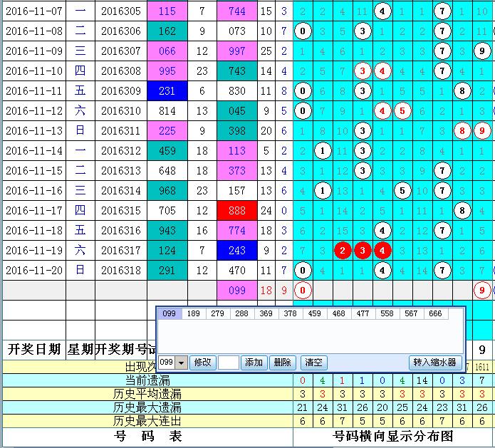Screen dimensions: 495x448
Task: Click the blue 231 cell
Action: (x=167, y=91)
